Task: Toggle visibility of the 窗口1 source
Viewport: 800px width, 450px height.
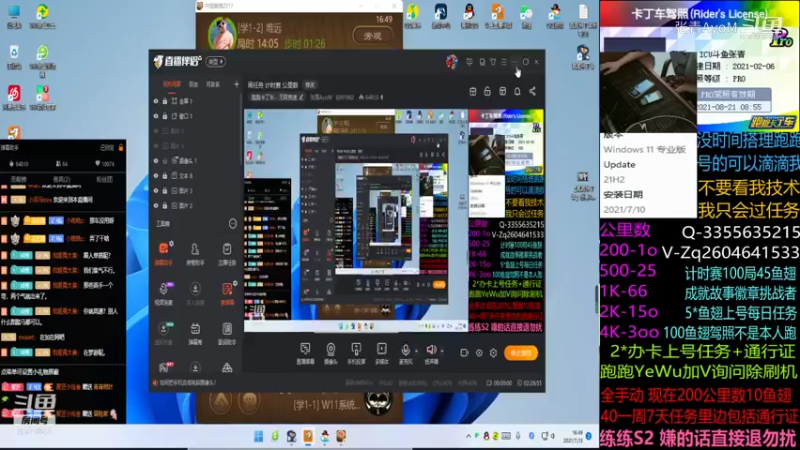Action: click(x=156, y=116)
